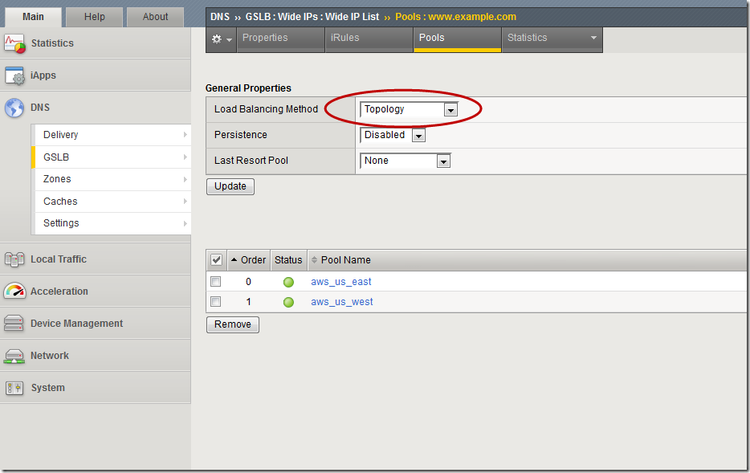Open the Load Balancing Method dropdown
This screenshot has height=473, width=750.
[408, 110]
